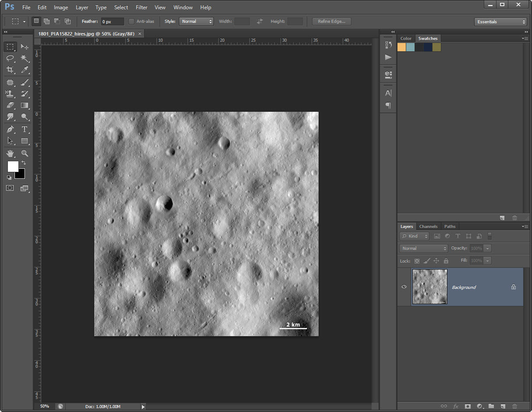Switch to the Channels tab
This screenshot has height=412, width=532.
[428, 227]
